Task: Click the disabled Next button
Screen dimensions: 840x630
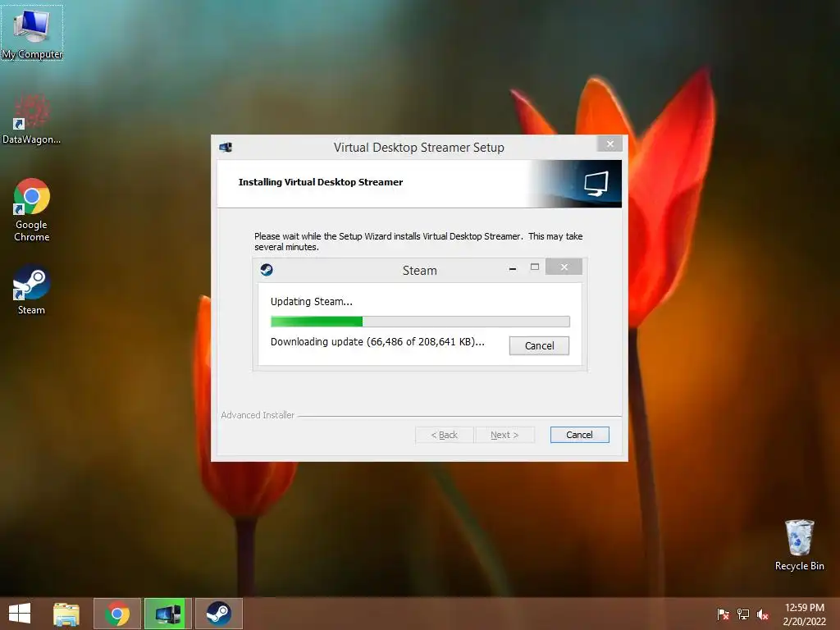Action: pos(504,435)
